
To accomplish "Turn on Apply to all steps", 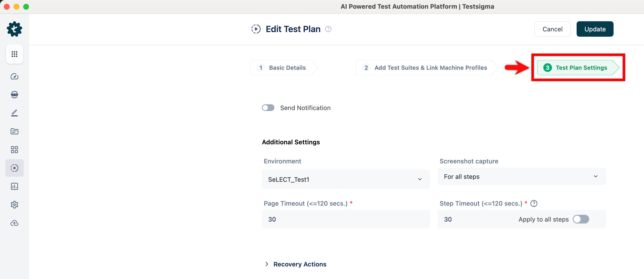I will [581, 219].
